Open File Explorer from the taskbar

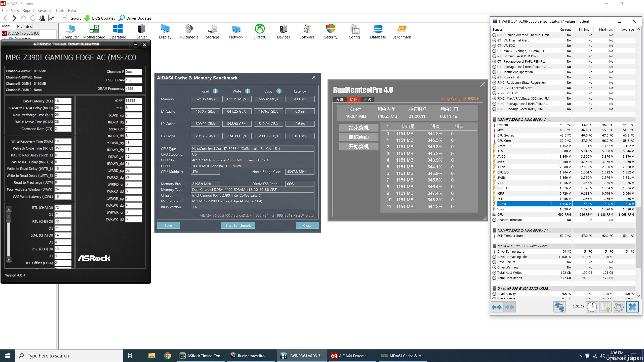click(x=152, y=356)
